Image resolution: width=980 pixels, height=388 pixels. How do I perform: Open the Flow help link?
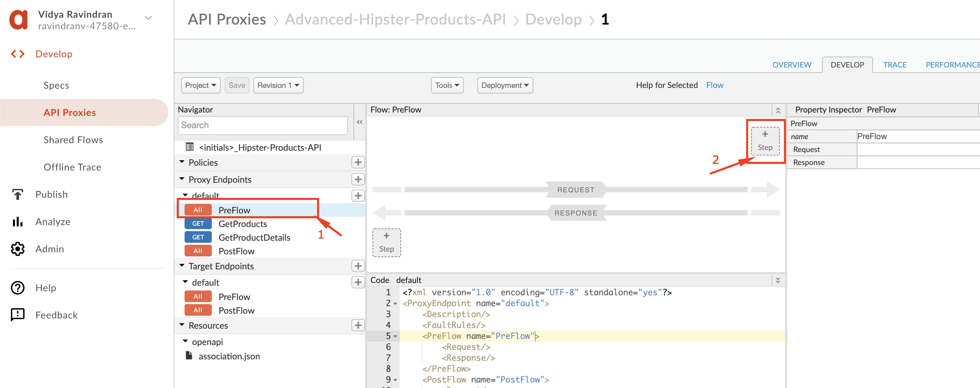[x=714, y=85]
